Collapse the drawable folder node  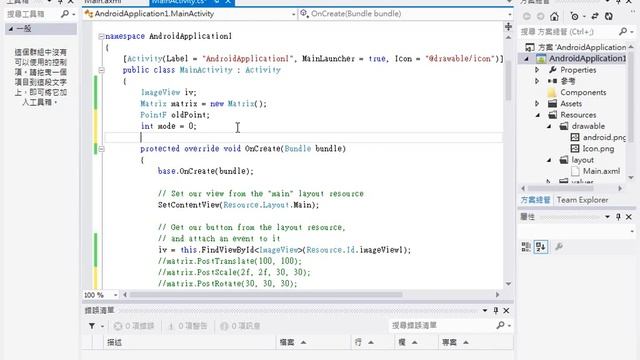[549, 127]
